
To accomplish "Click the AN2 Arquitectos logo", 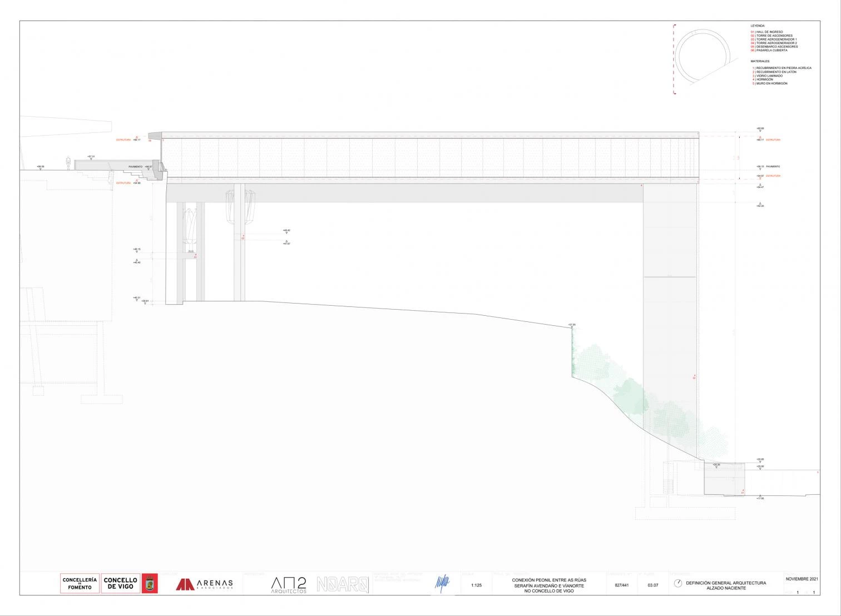I will pos(288,585).
